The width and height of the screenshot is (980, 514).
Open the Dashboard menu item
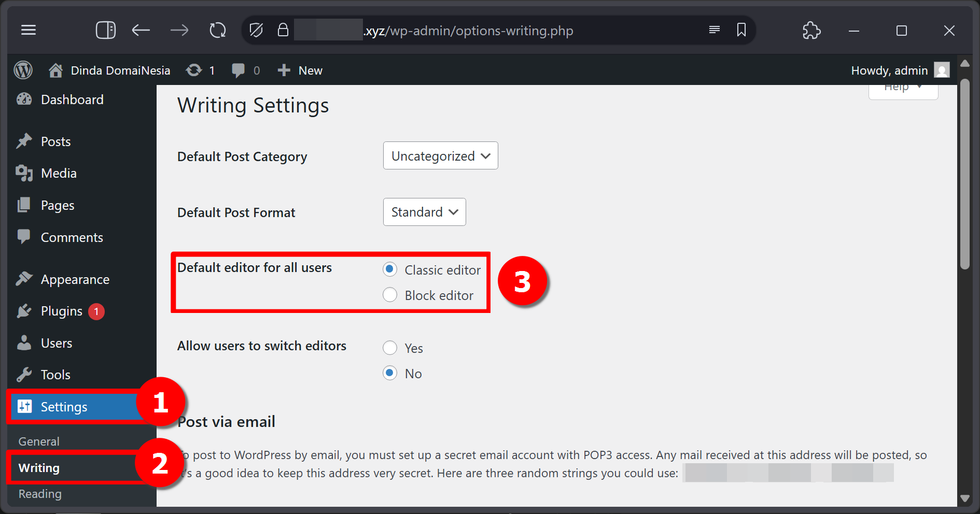(72, 99)
